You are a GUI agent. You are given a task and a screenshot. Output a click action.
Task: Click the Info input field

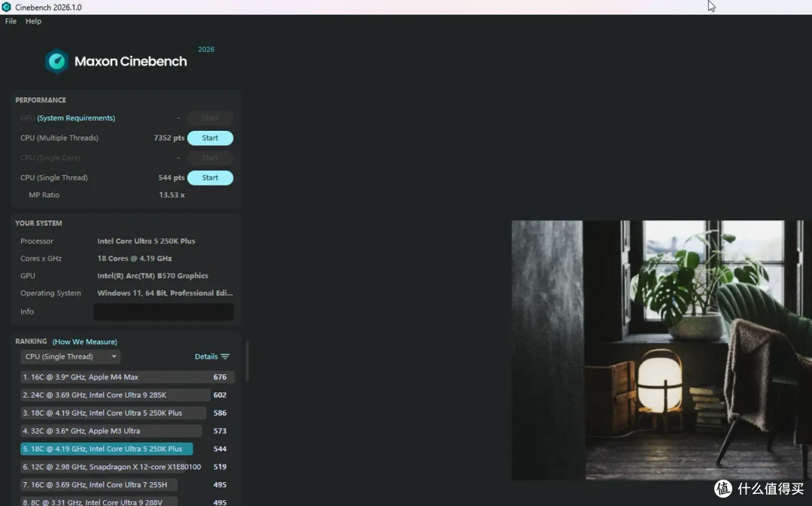click(163, 312)
